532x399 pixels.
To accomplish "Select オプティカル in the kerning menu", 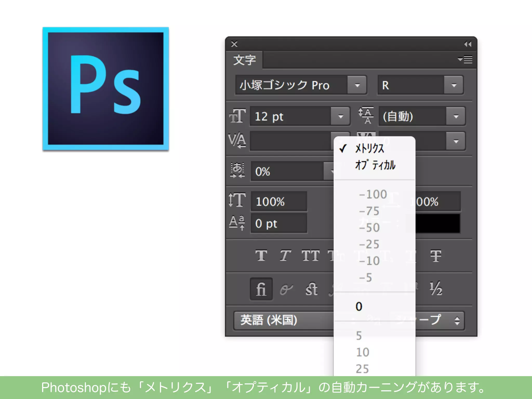I will pos(374,165).
